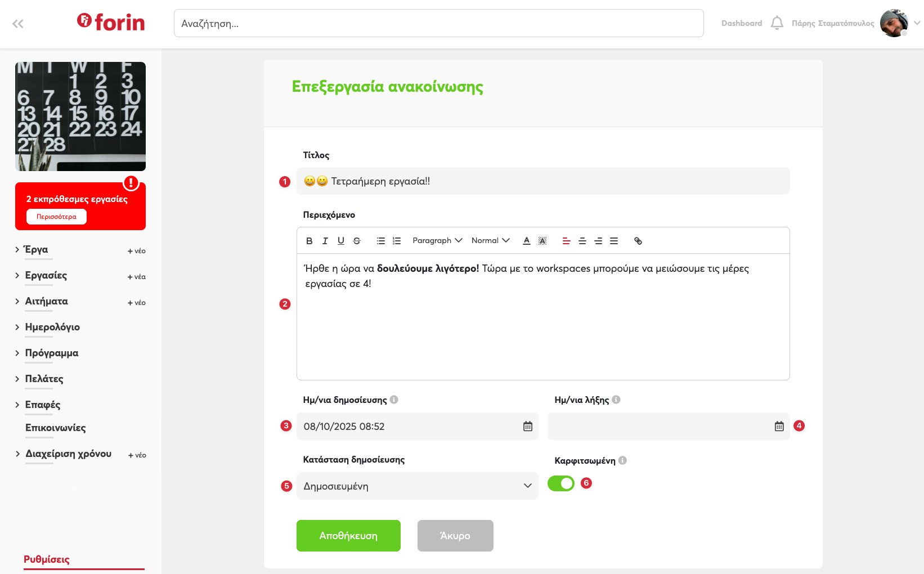
Task: Open the notifications bell
Action: tap(777, 23)
